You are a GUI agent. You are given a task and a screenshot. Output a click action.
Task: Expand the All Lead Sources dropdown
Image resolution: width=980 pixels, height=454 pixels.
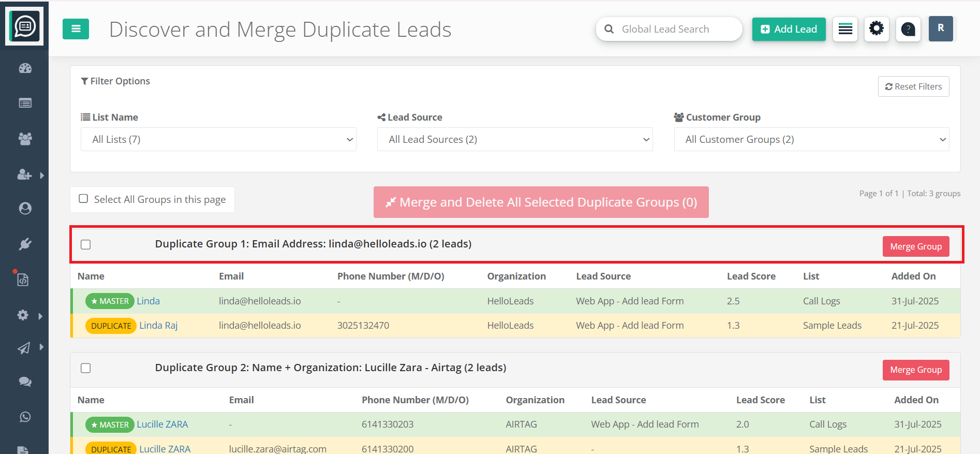(514, 139)
